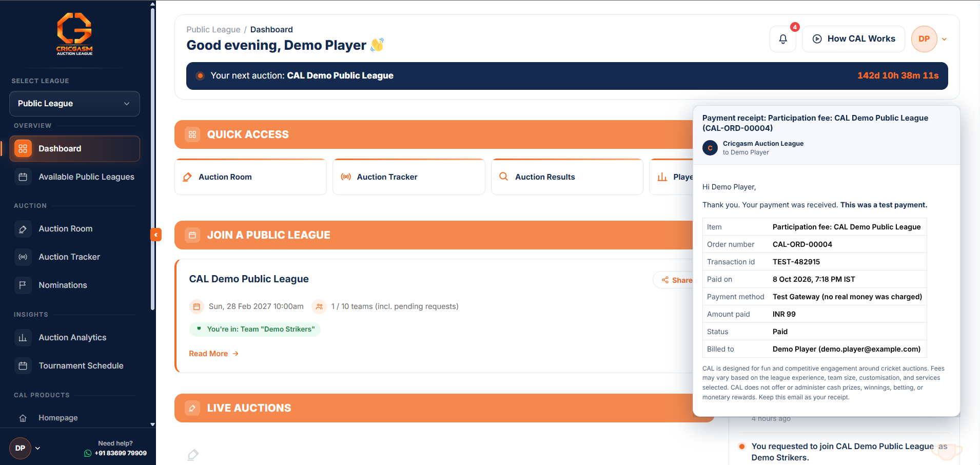Open the Auction Room quick access card
Viewport: 980px width, 465px height.
250,177
